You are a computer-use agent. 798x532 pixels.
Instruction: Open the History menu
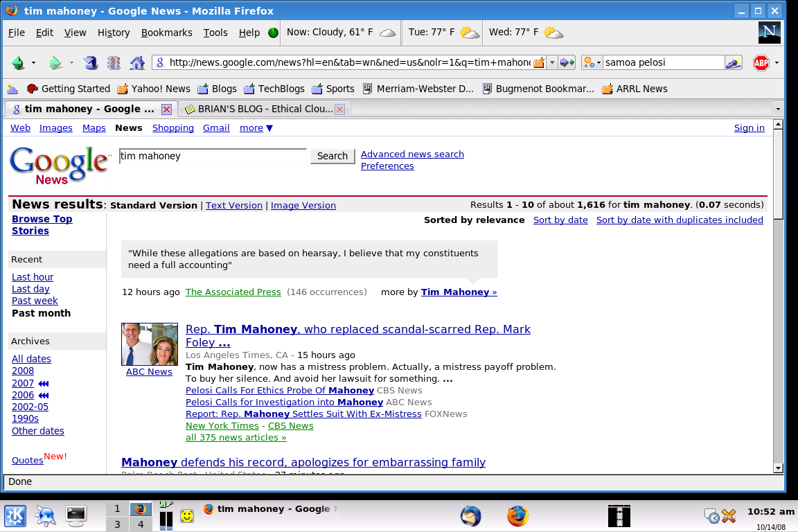[114, 33]
